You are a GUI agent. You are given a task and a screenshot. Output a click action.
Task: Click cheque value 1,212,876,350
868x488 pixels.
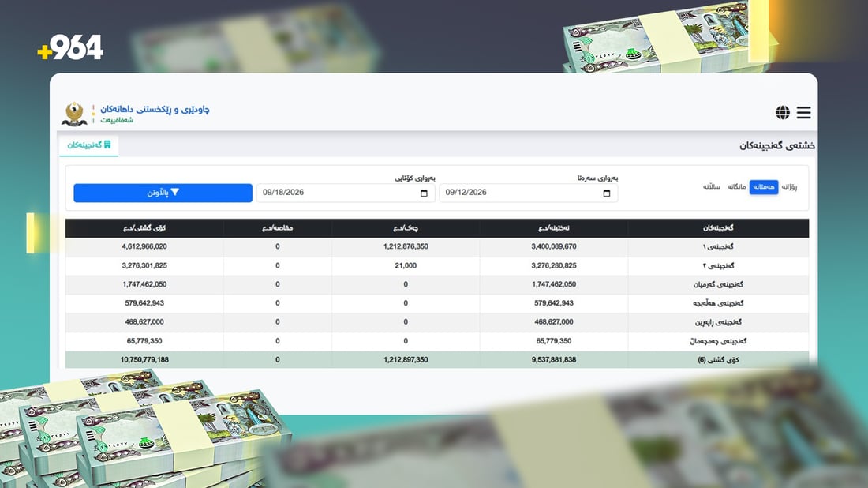pyautogui.click(x=406, y=246)
